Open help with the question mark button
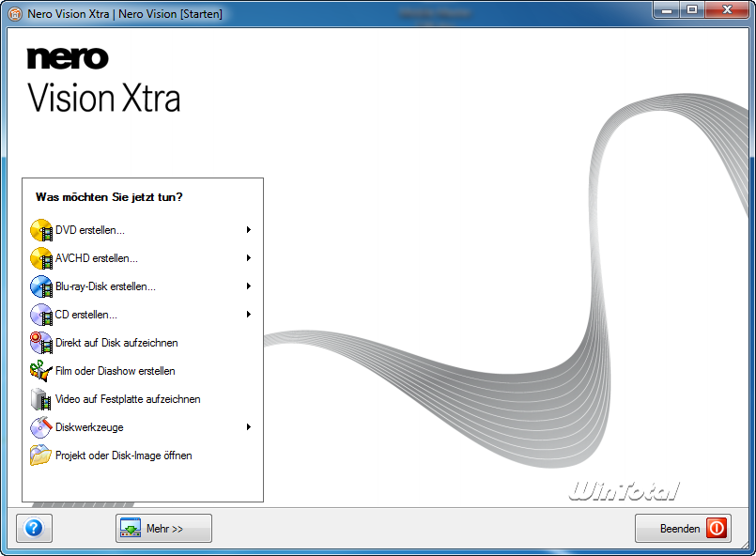The image size is (756, 556). (x=34, y=528)
